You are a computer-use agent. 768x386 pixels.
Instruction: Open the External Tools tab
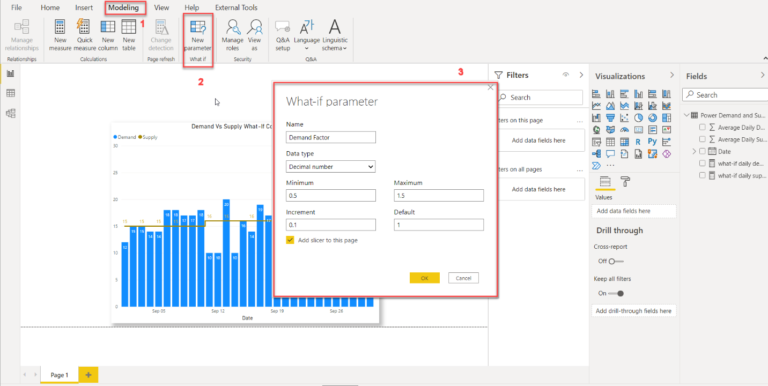tap(236, 7)
